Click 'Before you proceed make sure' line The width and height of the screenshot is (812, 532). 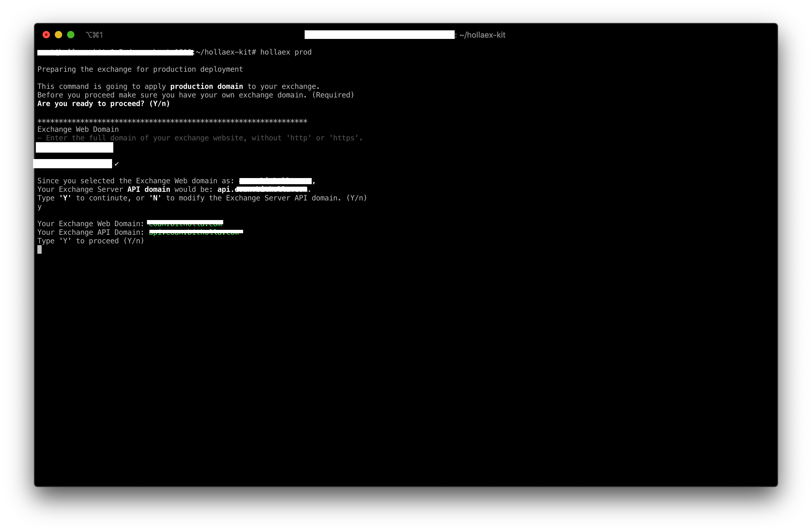point(195,95)
